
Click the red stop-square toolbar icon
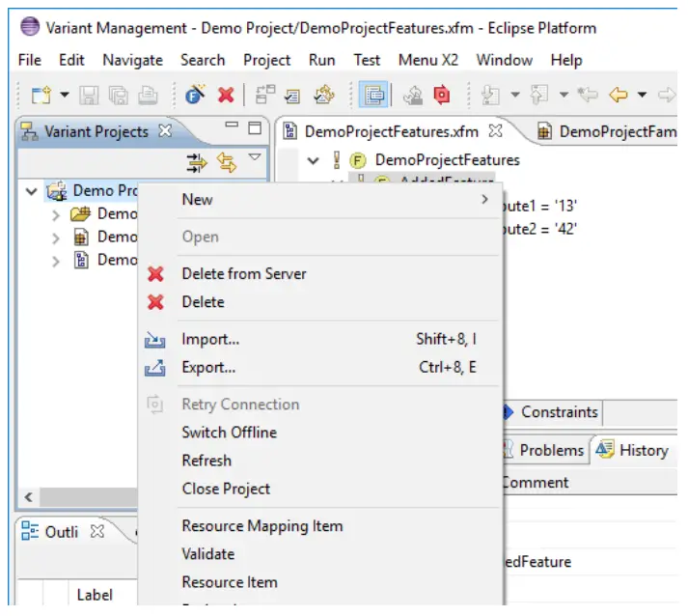pos(441,95)
